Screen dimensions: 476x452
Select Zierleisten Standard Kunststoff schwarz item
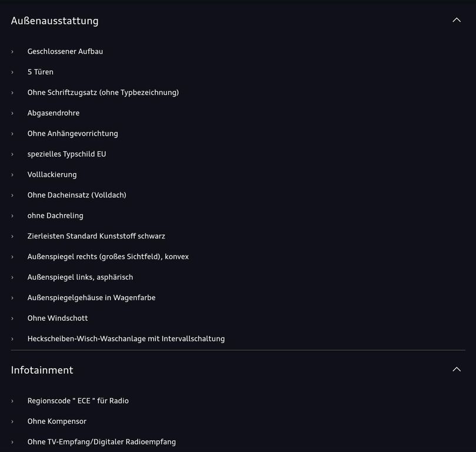tap(96, 236)
